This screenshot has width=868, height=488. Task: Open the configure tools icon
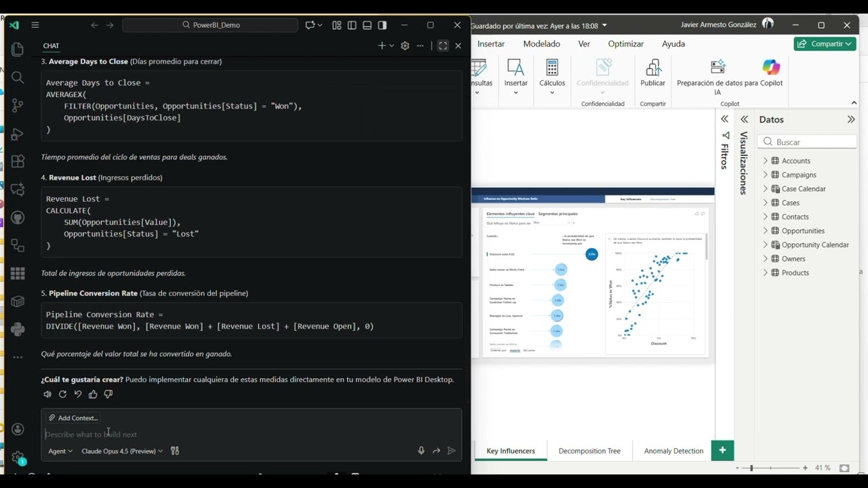point(175,451)
